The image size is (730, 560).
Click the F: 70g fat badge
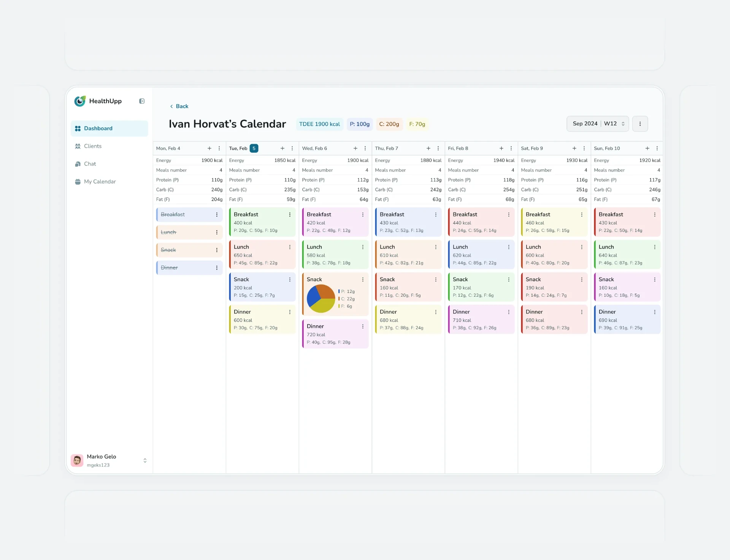417,124
